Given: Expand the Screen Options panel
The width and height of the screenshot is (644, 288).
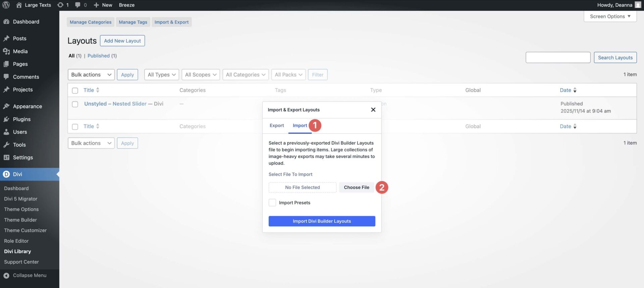Looking at the screenshot, I should 610,16.
